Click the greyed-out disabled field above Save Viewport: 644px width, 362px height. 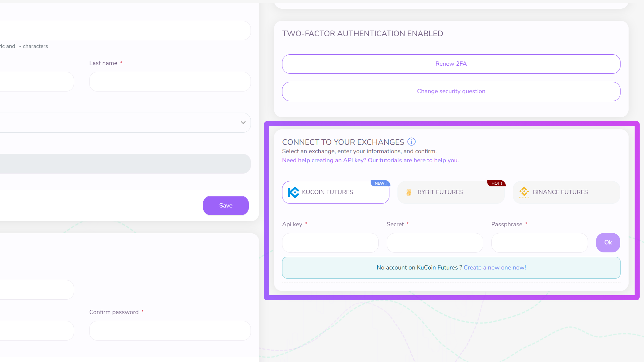point(125,164)
